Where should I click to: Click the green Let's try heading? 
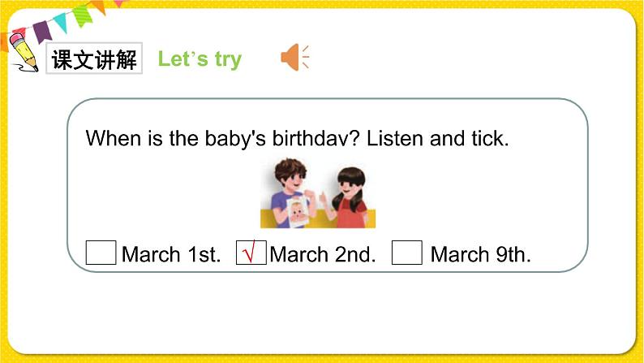coord(200,59)
